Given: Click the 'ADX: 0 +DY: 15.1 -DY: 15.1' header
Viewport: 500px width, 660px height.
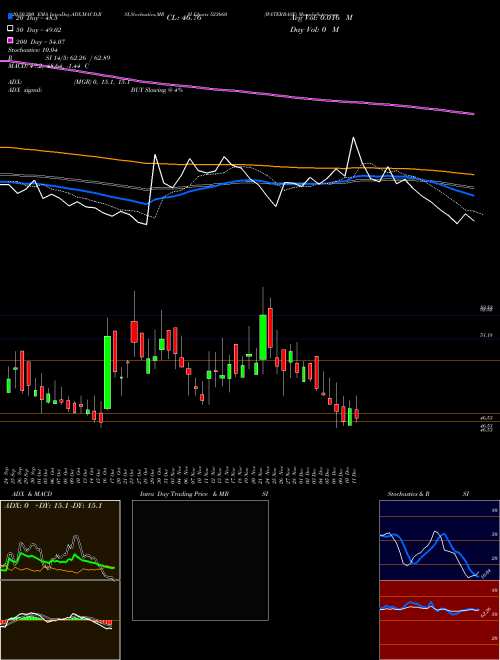Looking at the screenshot, I should click(53, 506).
